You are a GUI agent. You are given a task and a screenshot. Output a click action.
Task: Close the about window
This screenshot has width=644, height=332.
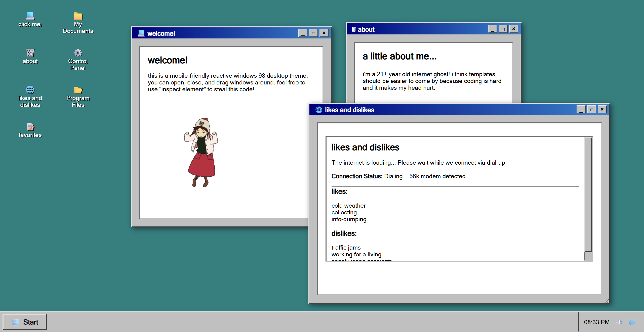coord(513,29)
